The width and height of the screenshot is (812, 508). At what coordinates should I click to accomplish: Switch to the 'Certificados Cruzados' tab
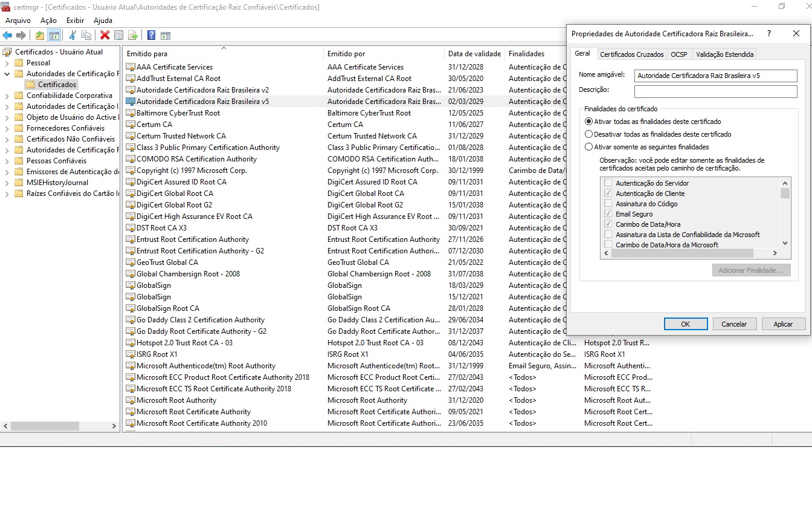(632, 54)
